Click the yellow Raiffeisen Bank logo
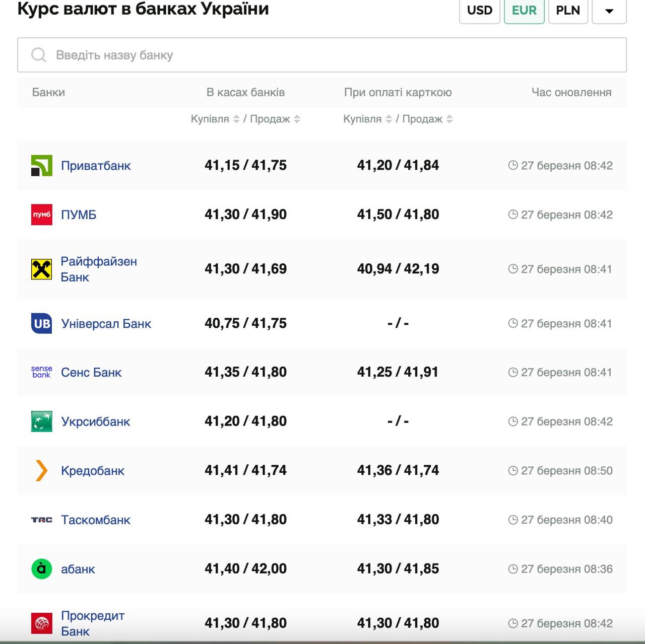 [x=41, y=269]
